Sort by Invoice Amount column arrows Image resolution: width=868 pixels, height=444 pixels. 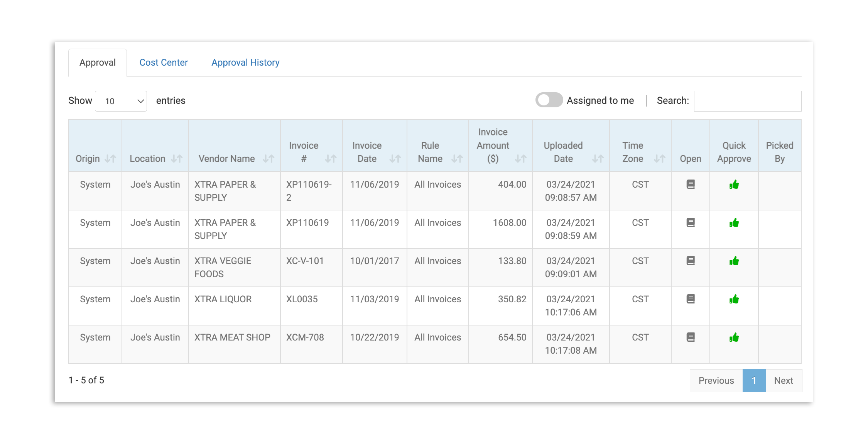520,159
